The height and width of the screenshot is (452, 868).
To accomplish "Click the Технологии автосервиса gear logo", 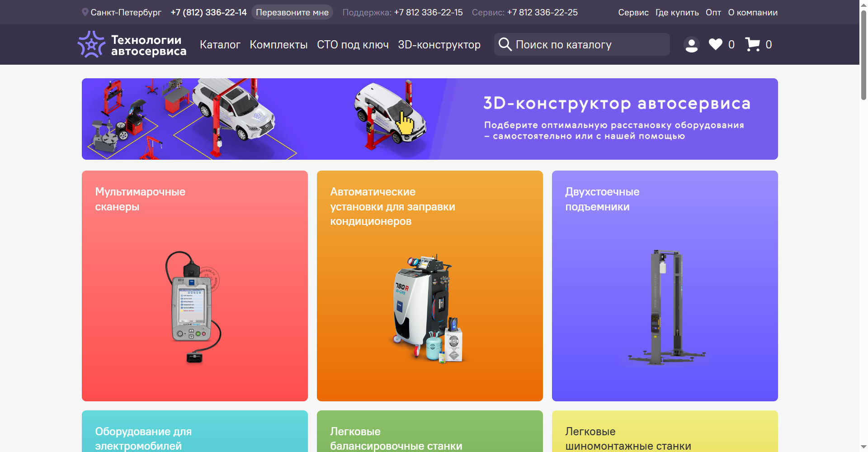I will click(92, 44).
